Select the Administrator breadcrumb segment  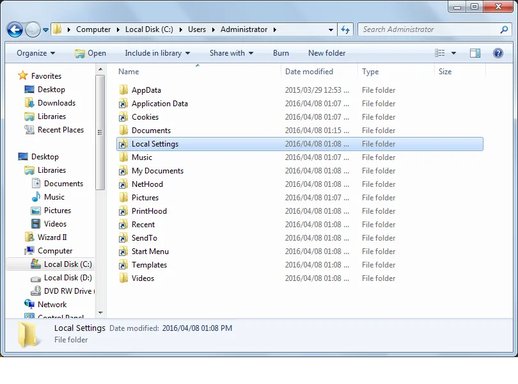coord(244,29)
